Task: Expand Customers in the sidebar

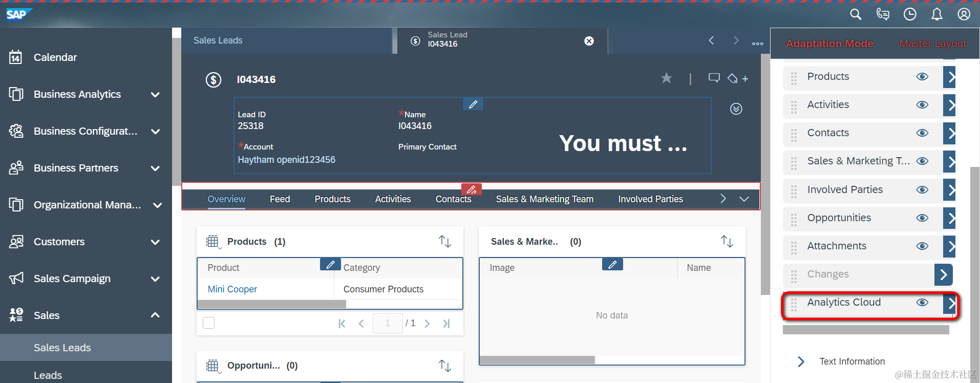Action: [x=155, y=242]
